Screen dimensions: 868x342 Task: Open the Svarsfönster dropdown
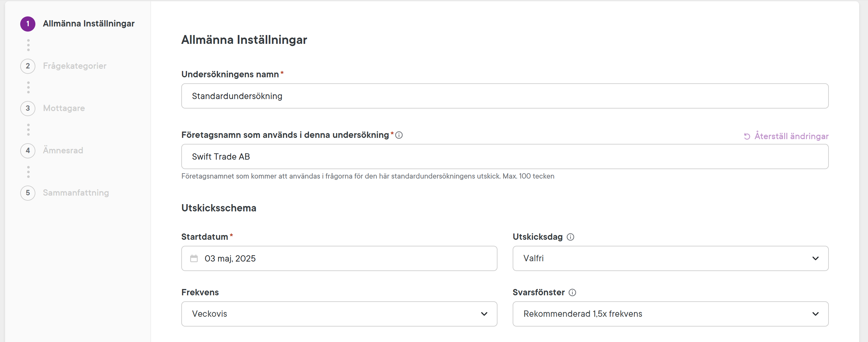click(670, 314)
